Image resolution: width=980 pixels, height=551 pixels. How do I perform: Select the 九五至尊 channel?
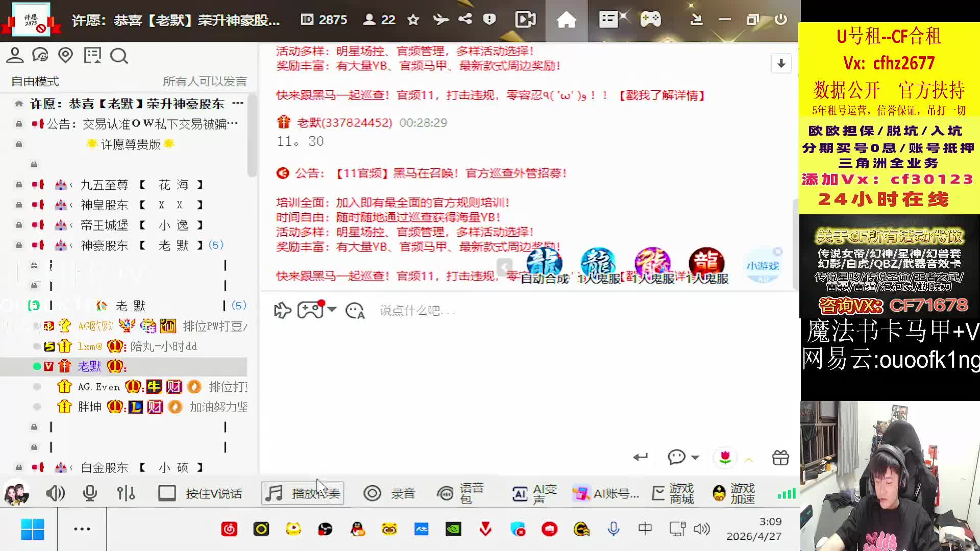point(105,185)
